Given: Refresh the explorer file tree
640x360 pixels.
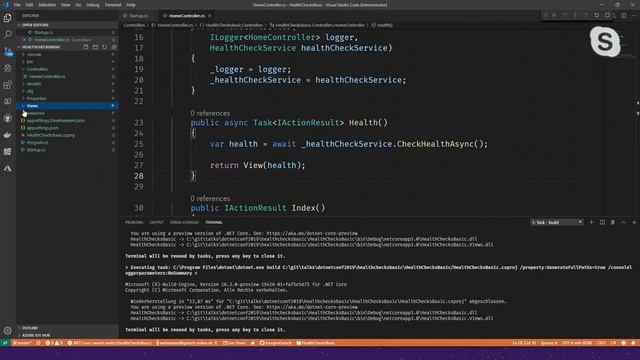Looking at the screenshot, I should point(104,47).
